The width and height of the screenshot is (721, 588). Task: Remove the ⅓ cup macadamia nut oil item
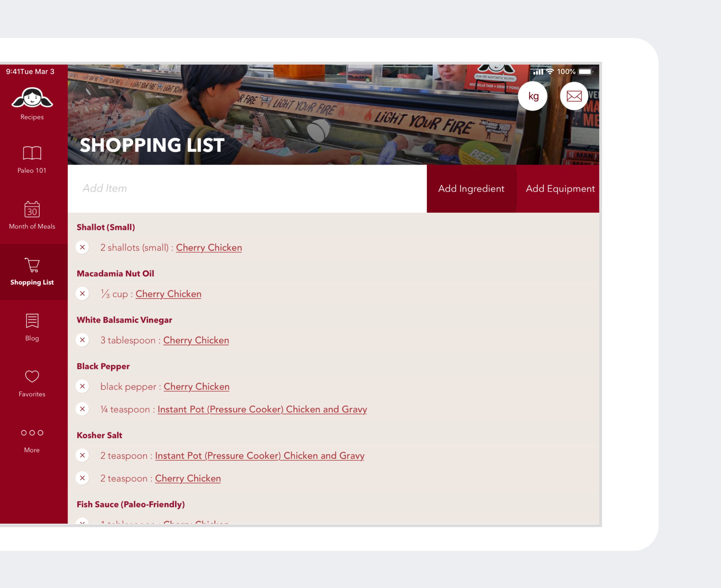82,294
